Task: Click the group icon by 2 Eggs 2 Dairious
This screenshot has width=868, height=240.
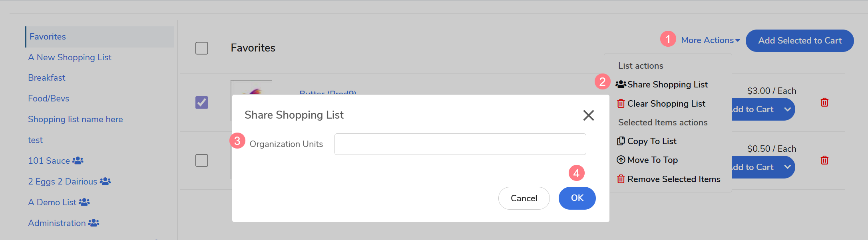Action: [105, 181]
